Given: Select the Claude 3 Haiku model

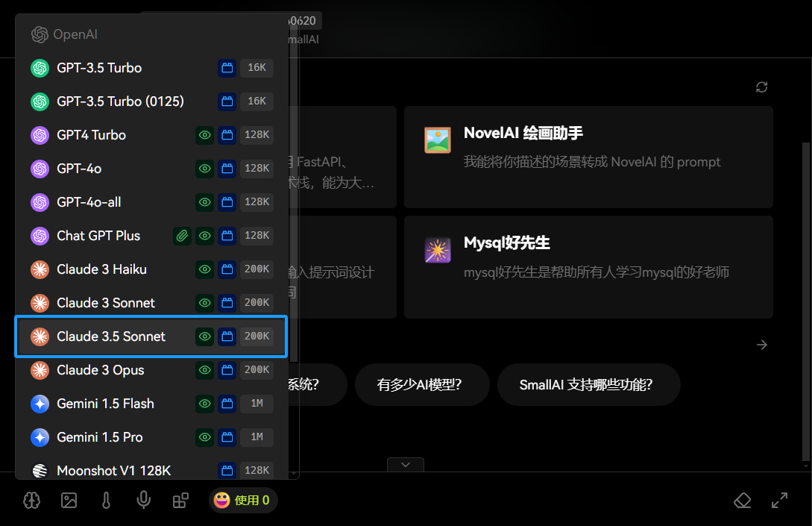Looking at the screenshot, I should tap(151, 269).
